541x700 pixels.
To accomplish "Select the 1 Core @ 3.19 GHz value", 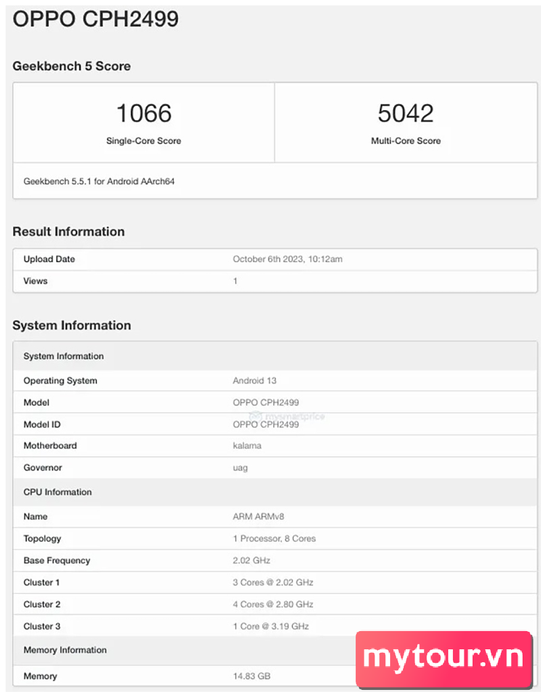I will (x=270, y=626).
